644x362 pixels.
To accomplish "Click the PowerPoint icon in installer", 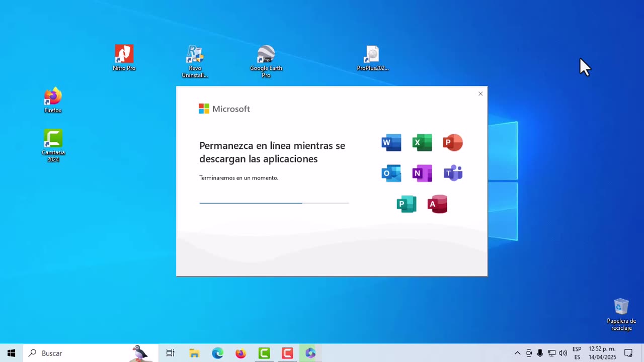I will click(x=453, y=143).
